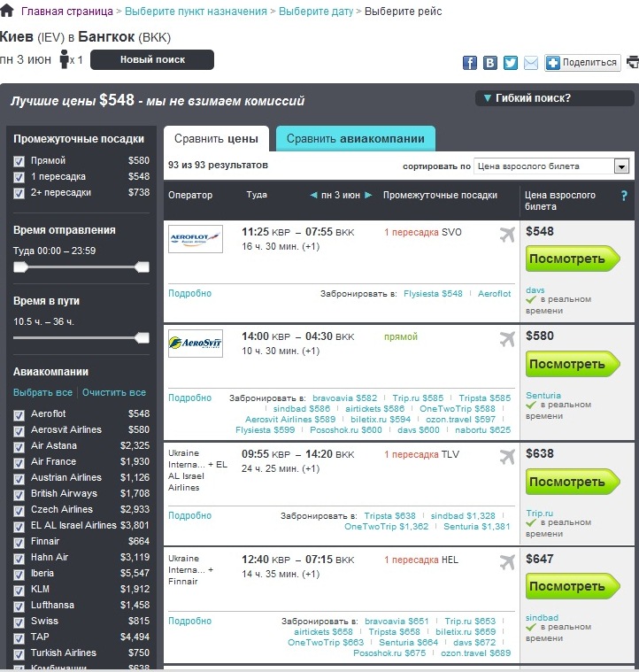Toggle Lufthansa airline checkbox
Viewport: 639px width, 672px height.
[x=19, y=606]
